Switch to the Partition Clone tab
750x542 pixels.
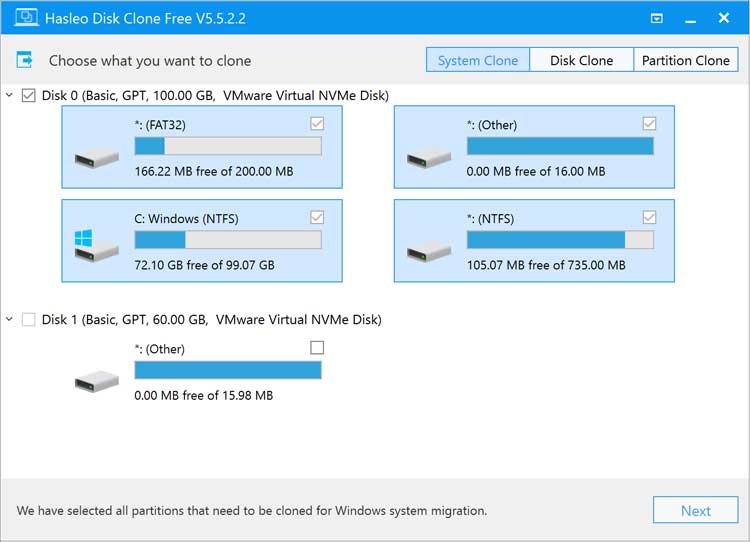pos(686,60)
